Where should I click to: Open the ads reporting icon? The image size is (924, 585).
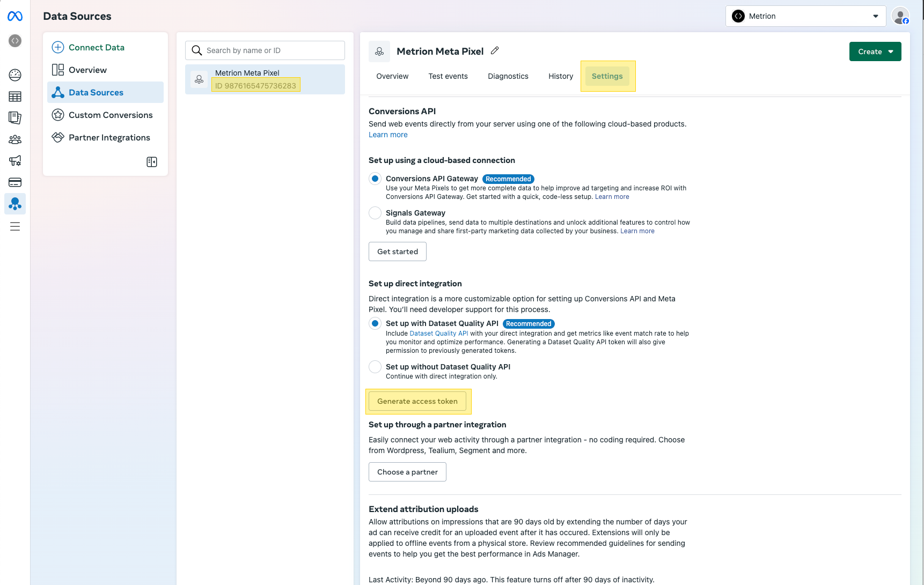[15, 118]
